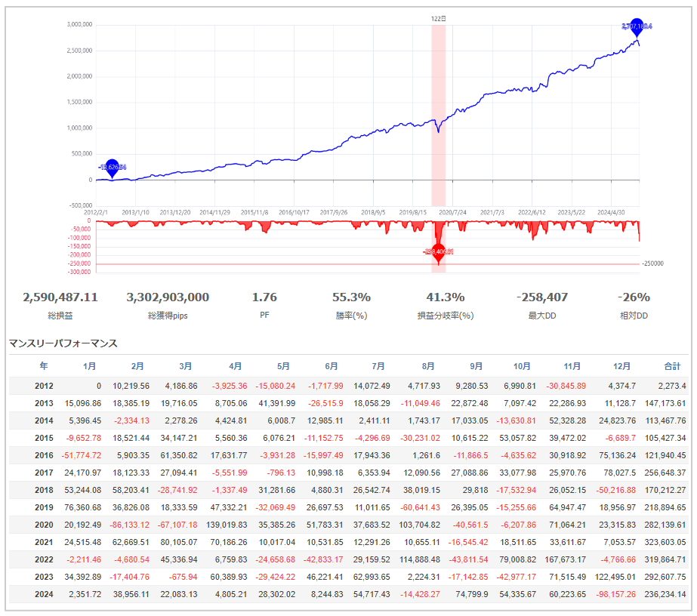Select the 最大DD value -258,407
This screenshot has width=697, height=616.
click(x=541, y=297)
